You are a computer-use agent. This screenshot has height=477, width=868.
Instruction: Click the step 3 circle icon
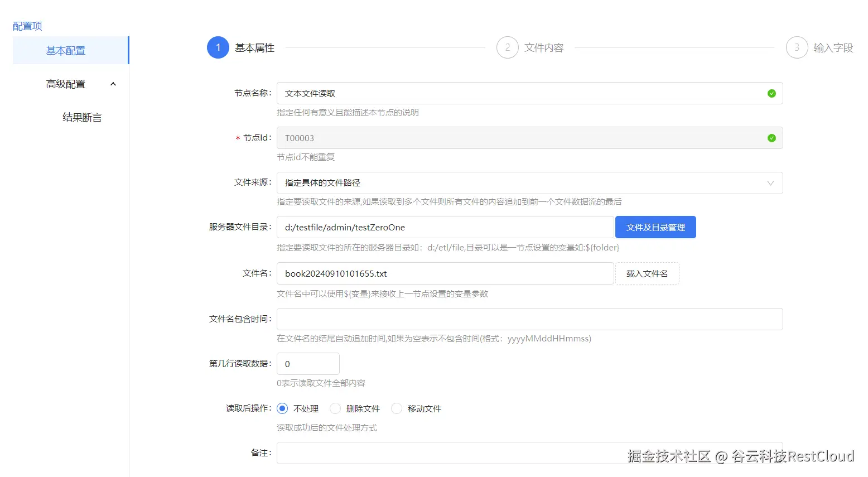pyautogui.click(x=797, y=47)
